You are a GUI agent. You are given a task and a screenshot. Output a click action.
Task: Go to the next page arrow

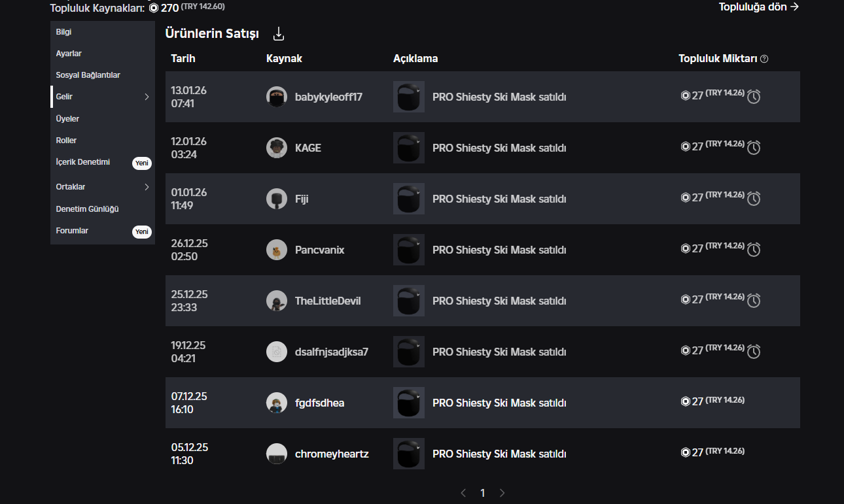pyautogui.click(x=502, y=493)
